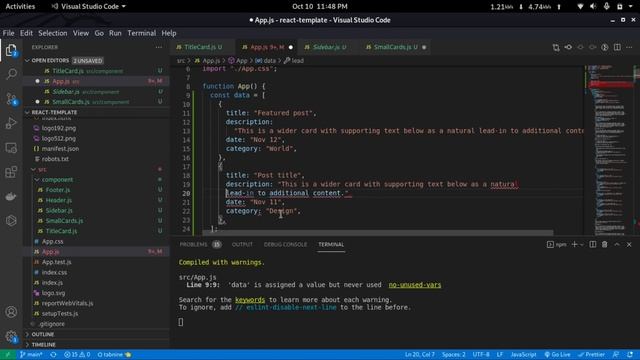Click the editor horizontal scrollbar
The height and width of the screenshot is (360, 640).
tap(378, 233)
